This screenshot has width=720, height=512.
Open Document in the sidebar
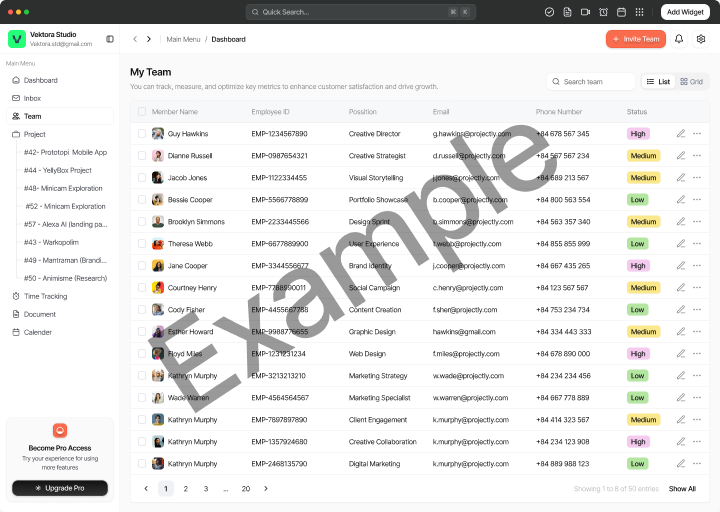tap(60, 314)
